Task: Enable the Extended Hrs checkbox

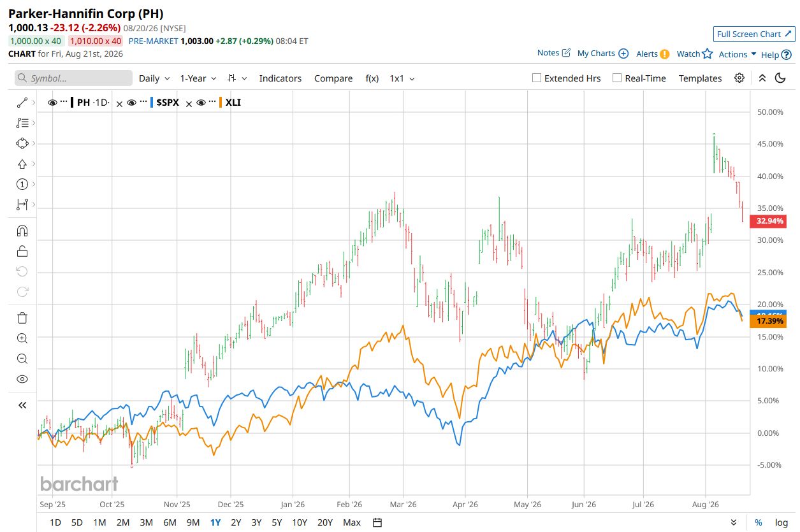Action: (x=537, y=78)
